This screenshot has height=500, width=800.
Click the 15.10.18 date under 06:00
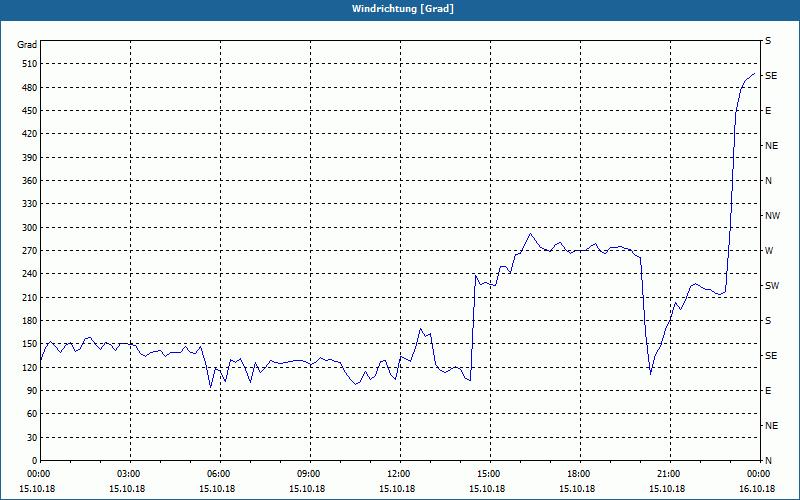point(217,489)
